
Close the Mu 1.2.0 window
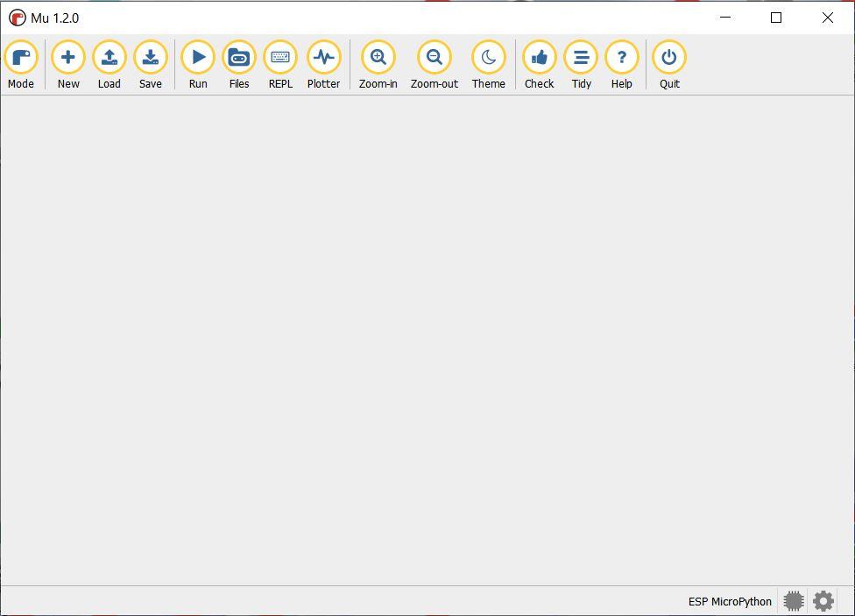(x=827, y=18)
